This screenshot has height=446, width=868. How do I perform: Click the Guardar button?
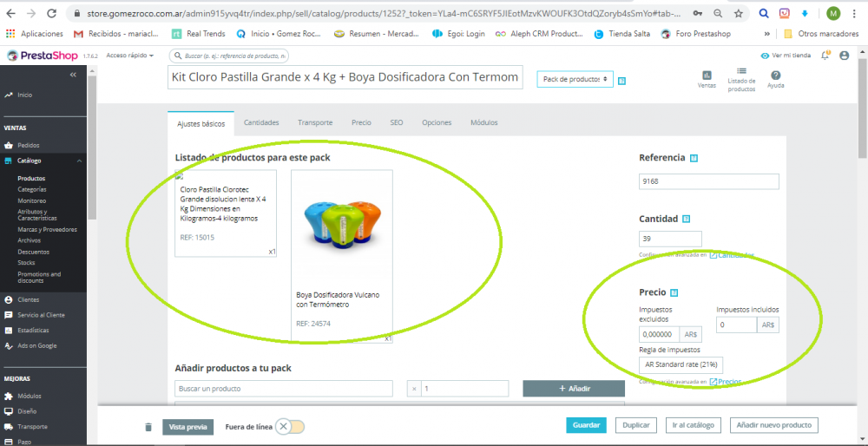586,425
